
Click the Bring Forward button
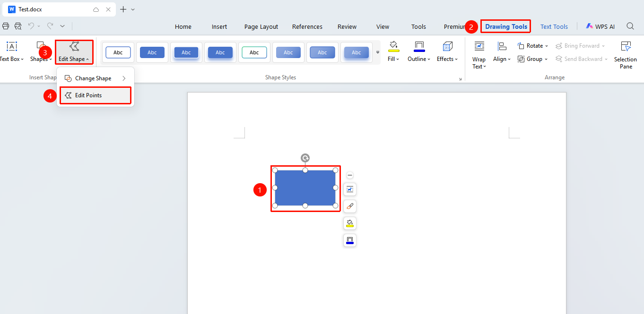tap(580, 46)
